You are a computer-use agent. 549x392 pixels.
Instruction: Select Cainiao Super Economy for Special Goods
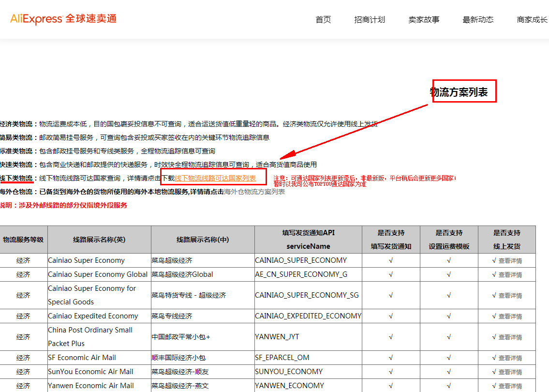[100, 295]
